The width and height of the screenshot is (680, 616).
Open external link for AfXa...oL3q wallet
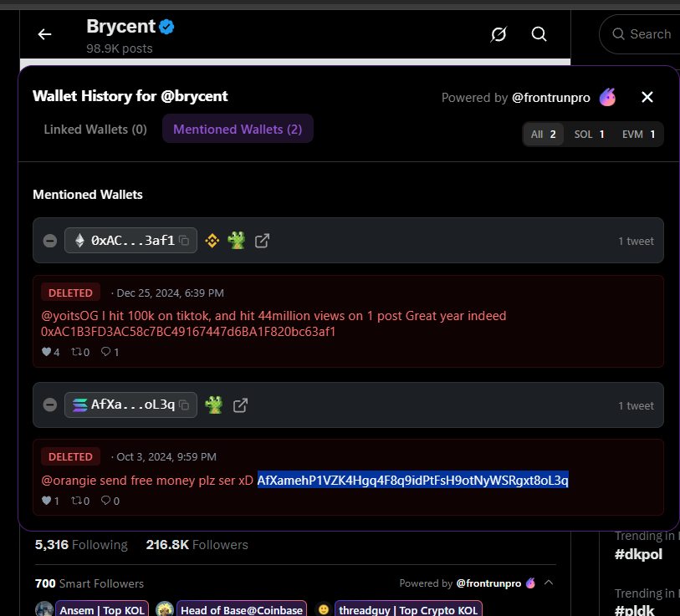(x=240, y=405)
